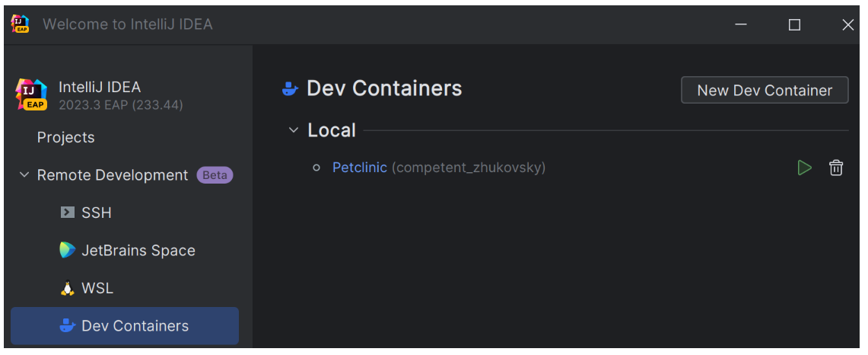The width and height of the screenshot is (868, 355).
Task: Delete Petclinic container with trash icon
Action: [835, 168]
